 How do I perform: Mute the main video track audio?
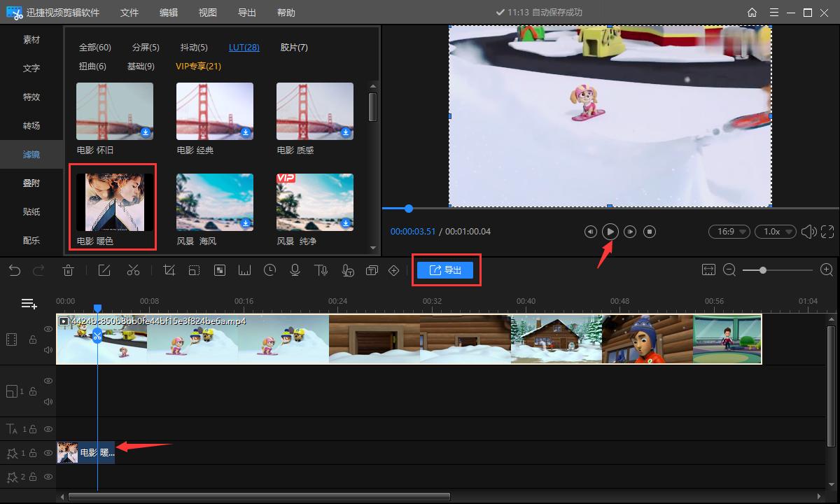tap(48, 349)
